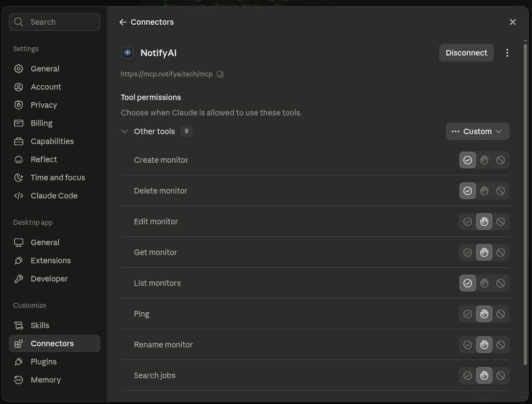Set Create monitor to needs approval
Image resolution: width=532 pixels, height=404 pixels.
tap(484, 160)
